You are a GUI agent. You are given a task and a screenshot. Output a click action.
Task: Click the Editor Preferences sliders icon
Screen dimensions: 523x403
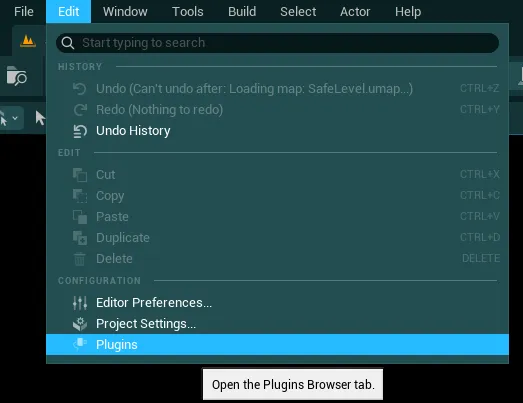click(x=80, y=303)
